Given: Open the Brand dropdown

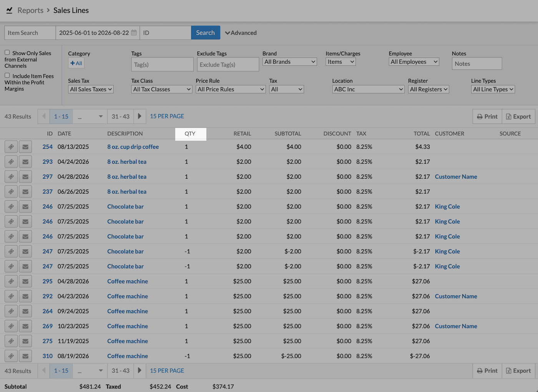Looking at the screenshot, I should pos(290,62).
